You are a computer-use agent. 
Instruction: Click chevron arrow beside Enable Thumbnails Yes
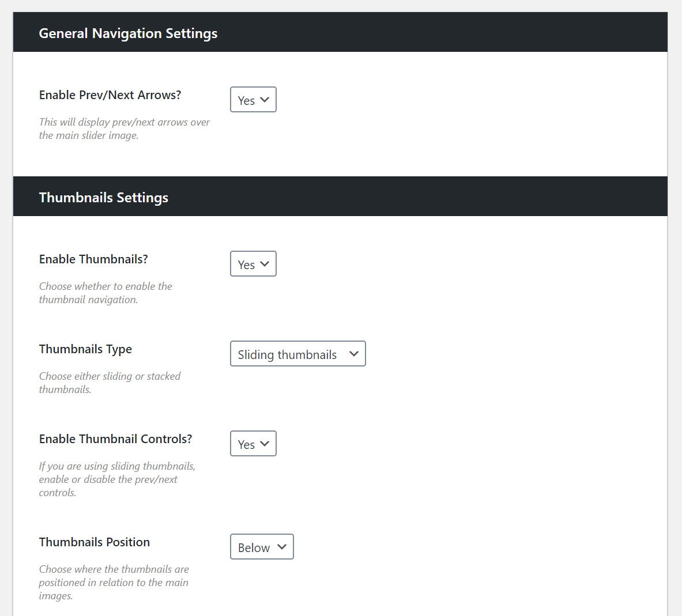click(265, 264)
